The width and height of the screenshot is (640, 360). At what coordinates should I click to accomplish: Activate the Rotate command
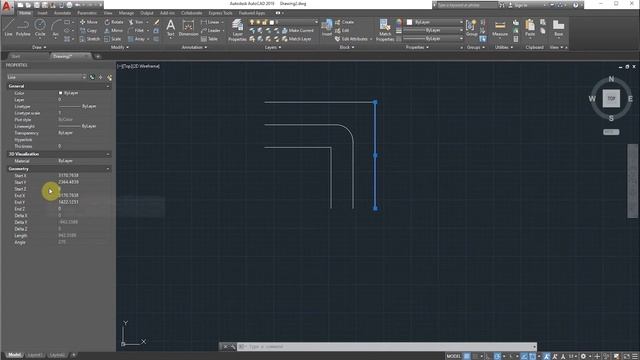[114, 22]
